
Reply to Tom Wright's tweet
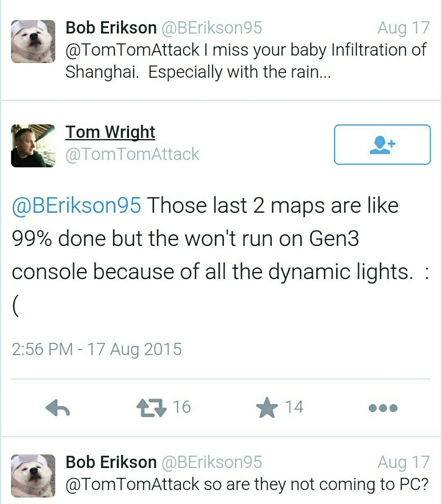point(58,408)
